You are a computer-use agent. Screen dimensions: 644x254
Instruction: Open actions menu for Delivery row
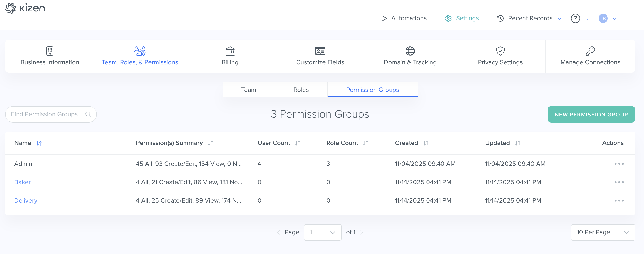(x=619, y=200)
